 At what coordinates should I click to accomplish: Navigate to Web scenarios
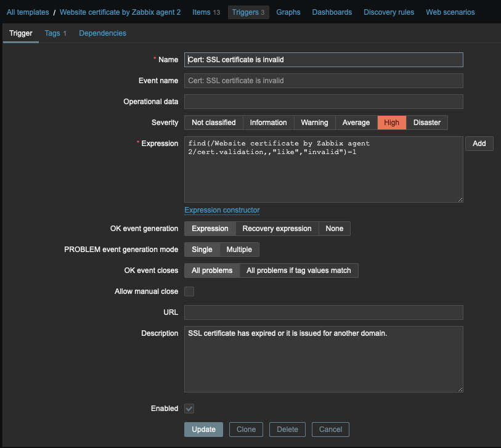coord(450,12)
